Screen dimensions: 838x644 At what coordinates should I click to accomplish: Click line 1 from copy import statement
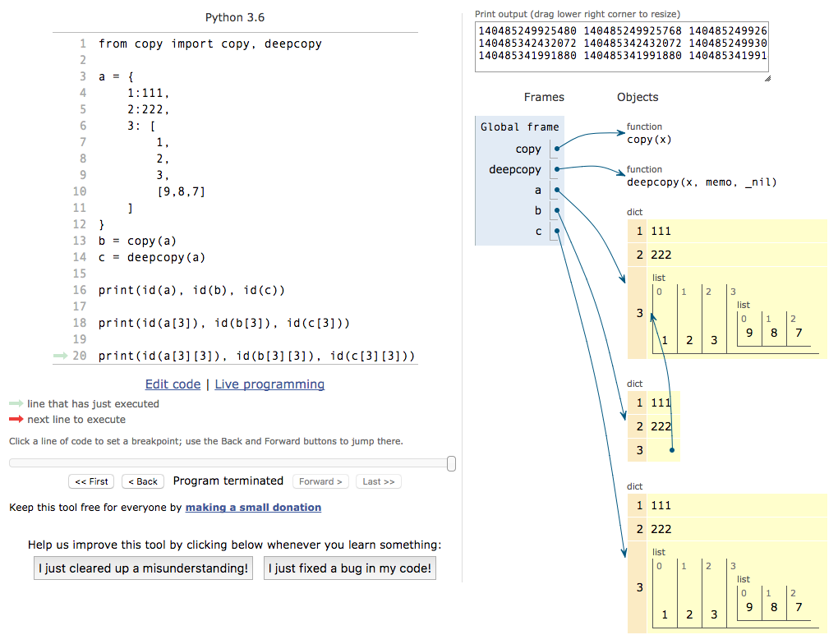point(210,44)
